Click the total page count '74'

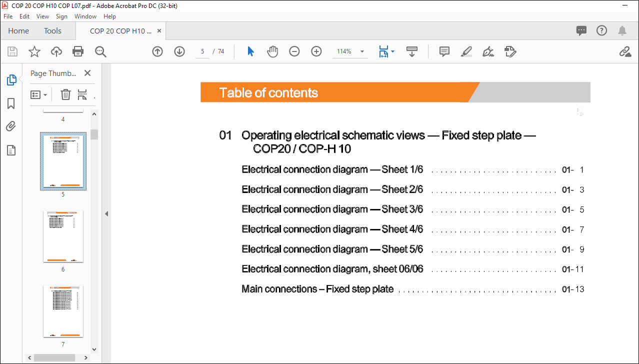tap(221, 51)
